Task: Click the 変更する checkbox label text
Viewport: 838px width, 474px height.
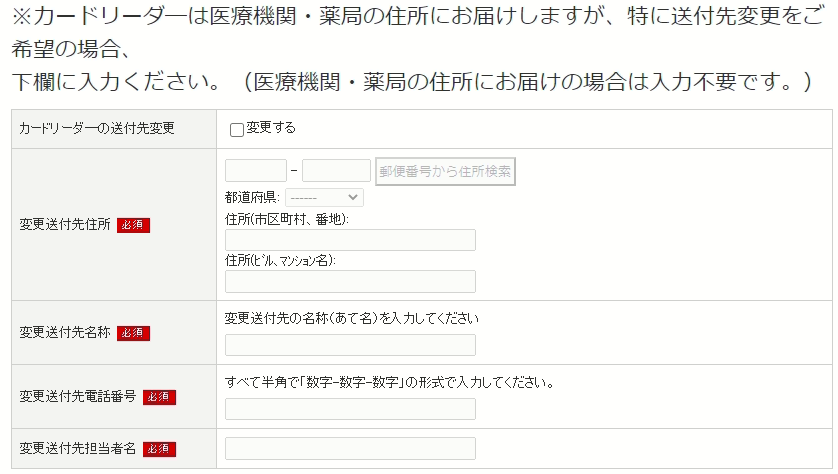Action: click(271, 128)
